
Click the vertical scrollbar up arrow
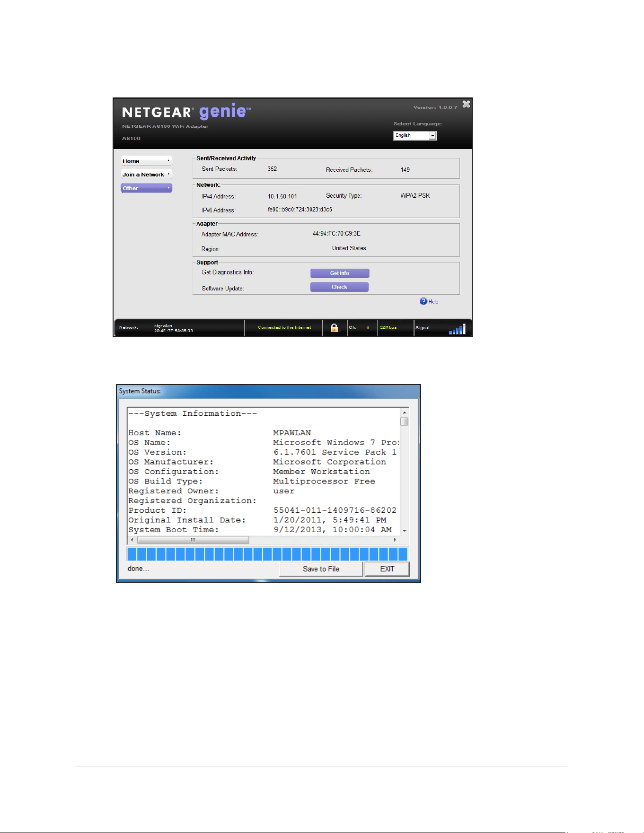pos(405,413)
